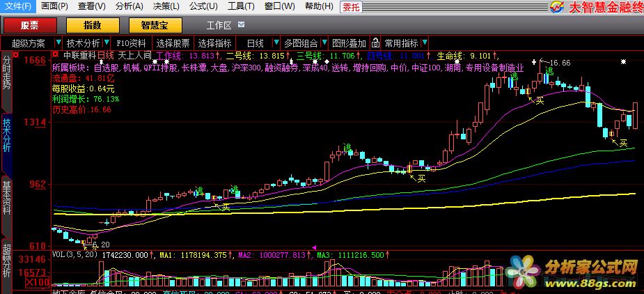Image resolution: width=644 pixels, height=294 pixels.
Task: Click 选择股票 in the toolbar
Action: [x=173, y=43]
